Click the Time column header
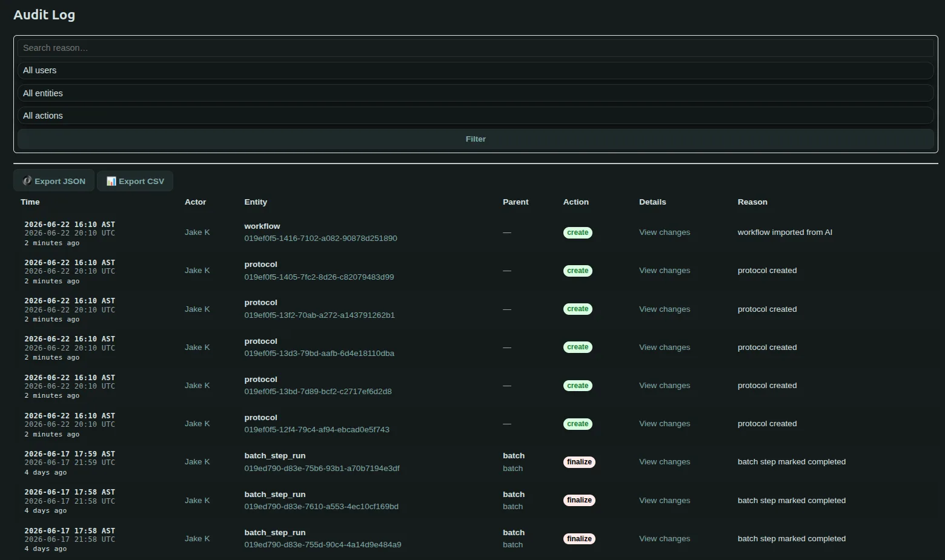The height and width of the screenshot is (560, 945). point(30,202)
